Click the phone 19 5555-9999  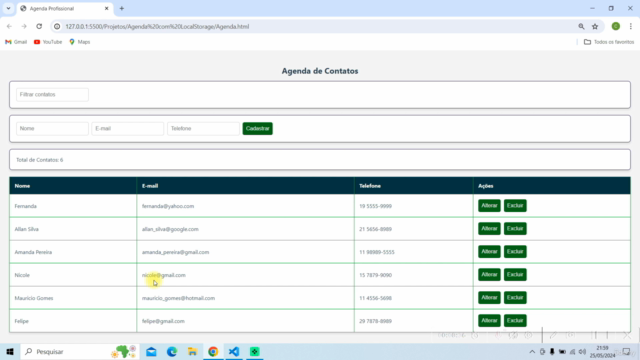pos(376,206)
